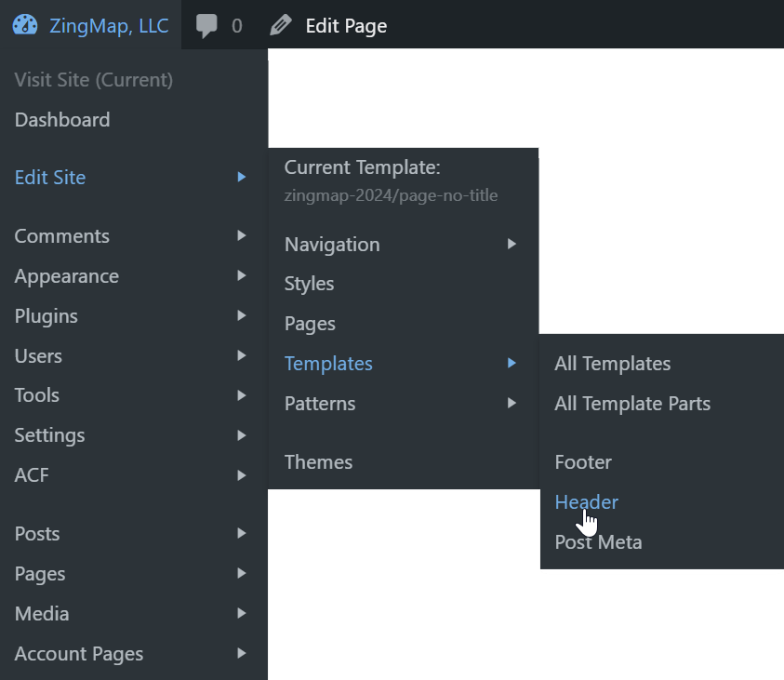Viewport: 784px width, 680px height.
Task: Open the Pages item in the main menu
Action: (40, 574)
